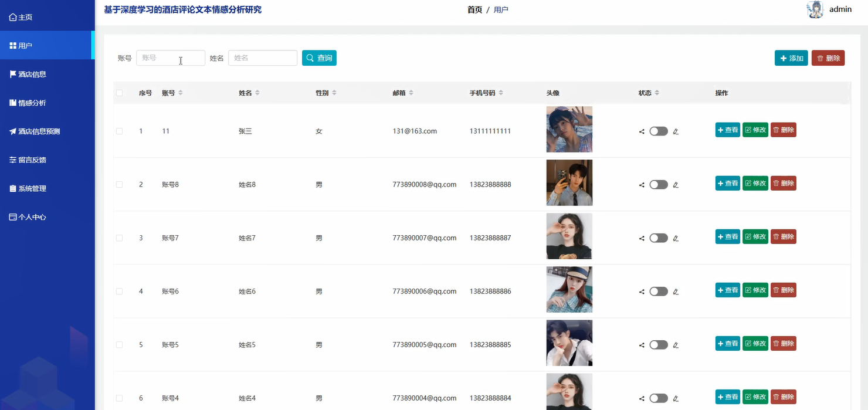Select 用户 in the sidebar
Viewport: 868px width, 410px height.
pos(47,45)
